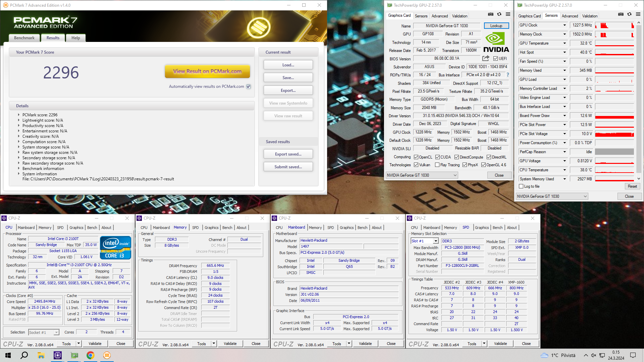The height and width of the screenshot is (362, 644).
Task: Open taskbar search magnifier
Action: [24, 355]
